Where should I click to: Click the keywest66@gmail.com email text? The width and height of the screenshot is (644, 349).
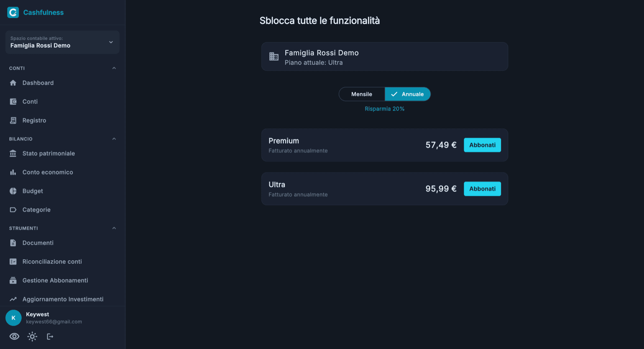coord(54,322)
